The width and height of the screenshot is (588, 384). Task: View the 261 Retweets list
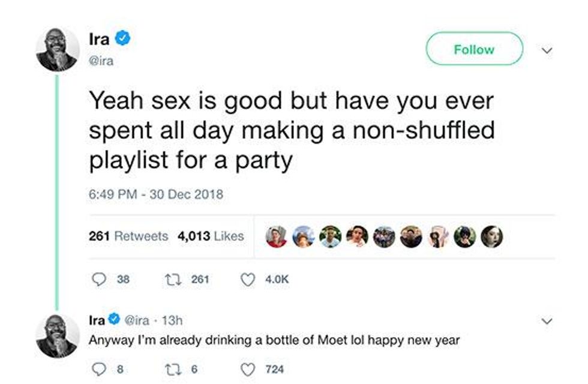pyautogui.click(x=128, y=236)
